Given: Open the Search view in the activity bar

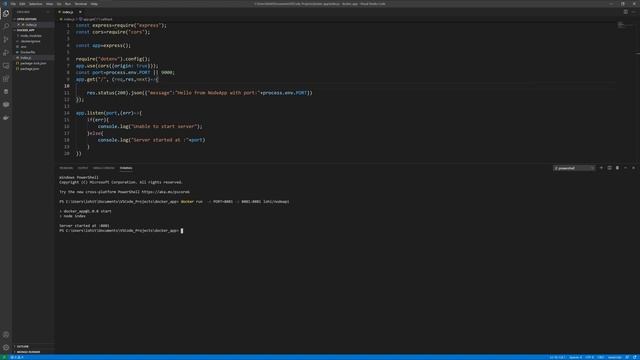Looking at the screenshot, I should pyautogui.click(x=6, y=27).
